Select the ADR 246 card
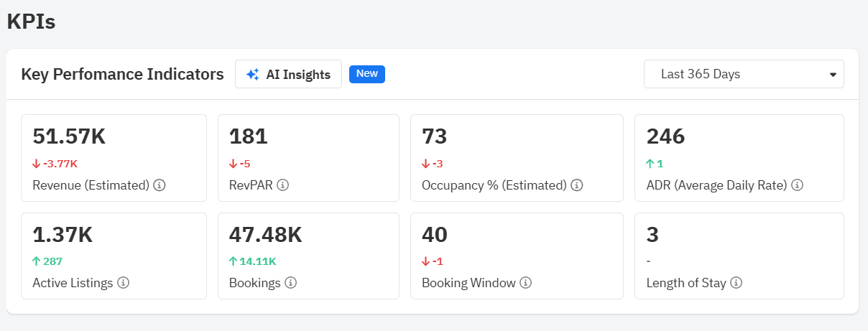 (739, 158)
